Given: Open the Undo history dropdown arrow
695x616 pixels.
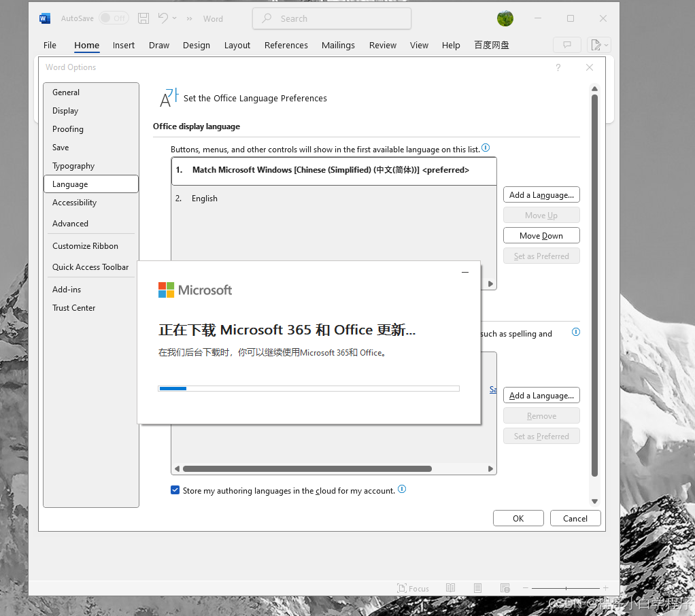Looking at the screenshot, I should point(174,18).
